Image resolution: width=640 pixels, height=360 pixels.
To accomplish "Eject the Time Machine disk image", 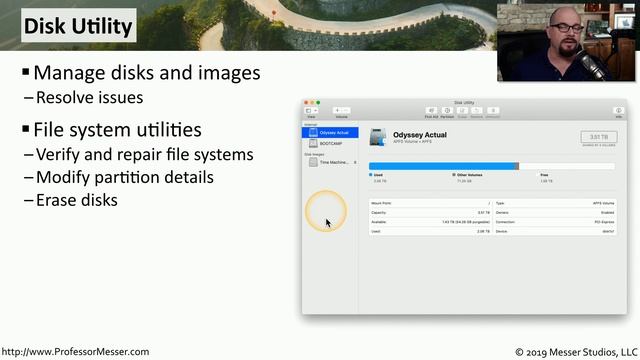I will pyautogui.click(x=355, y=162).
